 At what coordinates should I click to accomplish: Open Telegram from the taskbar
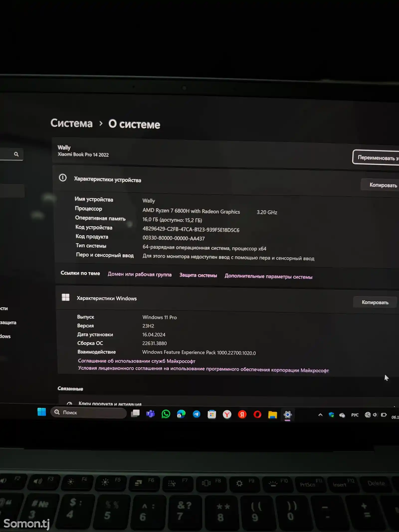[197, 414]
